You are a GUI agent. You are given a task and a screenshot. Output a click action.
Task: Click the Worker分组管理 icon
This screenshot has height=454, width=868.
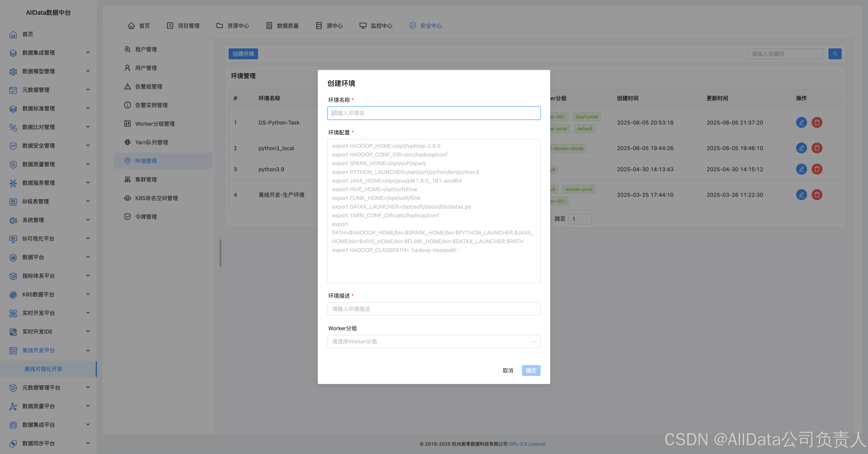(127, 124)
